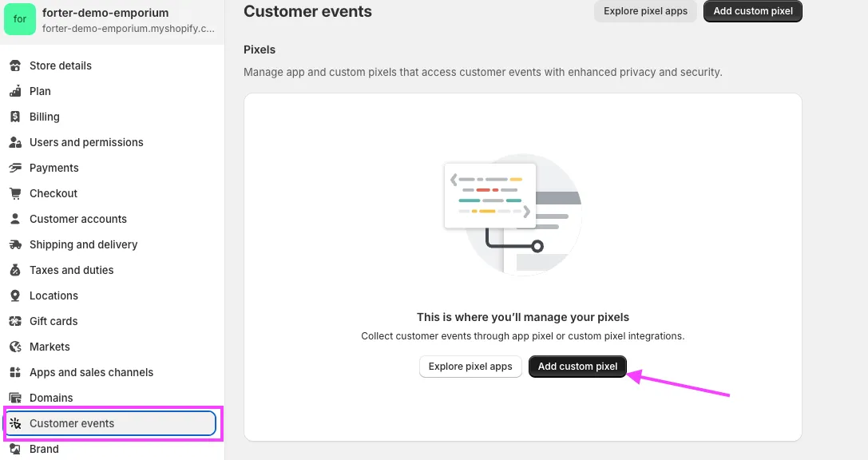Click Explore pixel apps in the header
The image size is (868, 460).
click(x=645, y=11)
